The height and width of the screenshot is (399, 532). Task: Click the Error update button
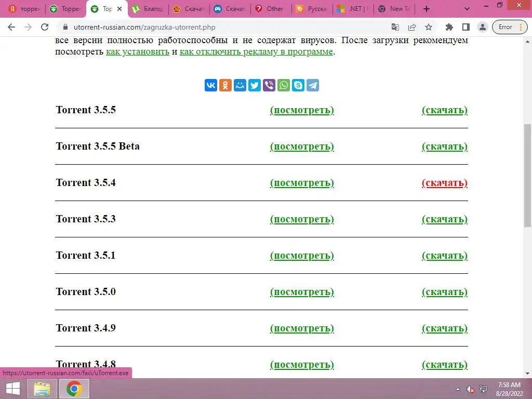pos(510,27)
